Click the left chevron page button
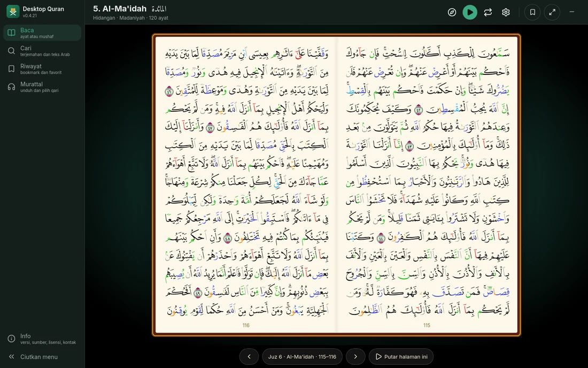The height and width of the screenshot is (368, 588). 249,357
